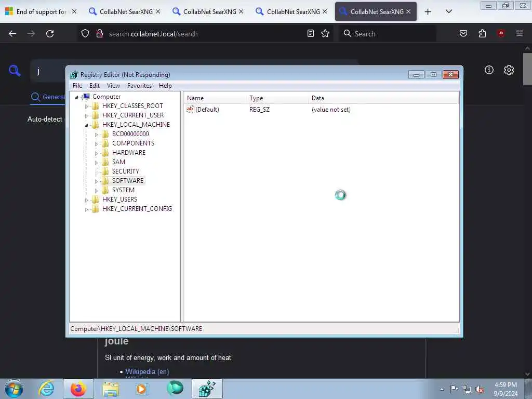This screenshot has width=532, height=399.
Task: Select the HARDWARE folder icon
Action: coord(105,153)
